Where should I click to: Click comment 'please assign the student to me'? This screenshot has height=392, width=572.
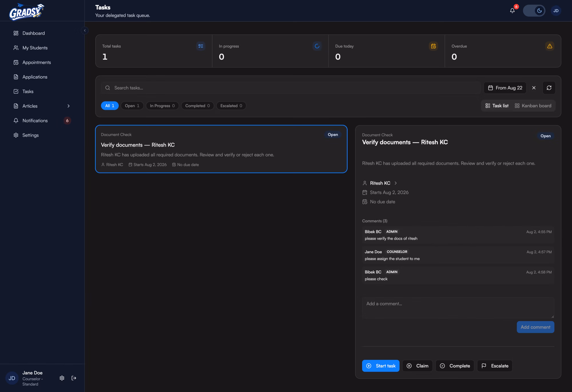tap(392, 259)
